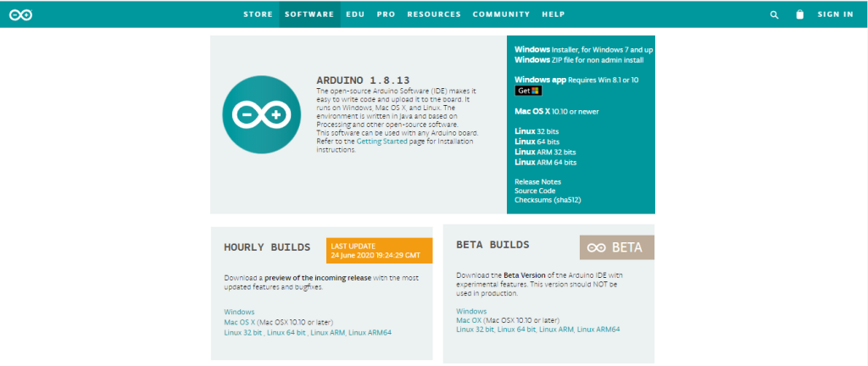This screenshot has width=868, height=366.
Task: Open the shopping bag cart icon
Action: (798, 14)
